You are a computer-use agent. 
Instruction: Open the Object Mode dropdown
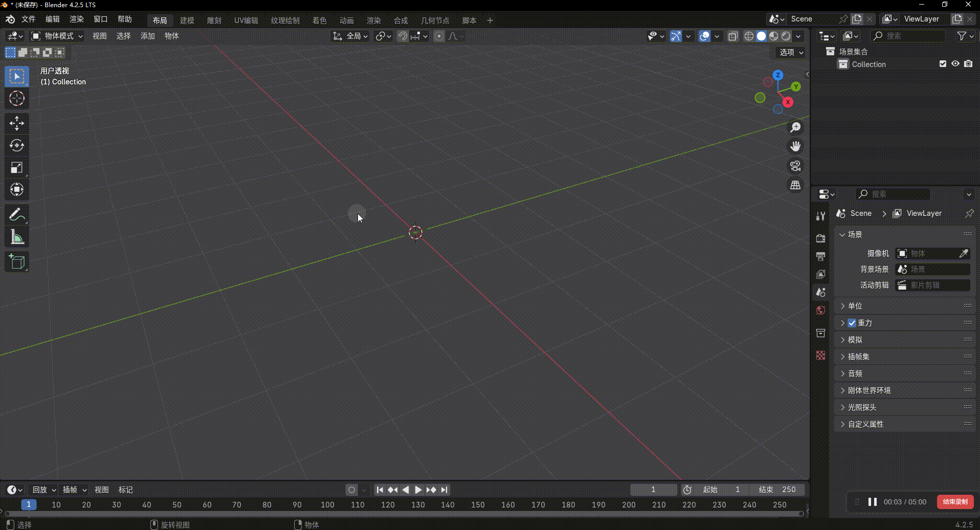pyautogui.click(x=57, y=36)
